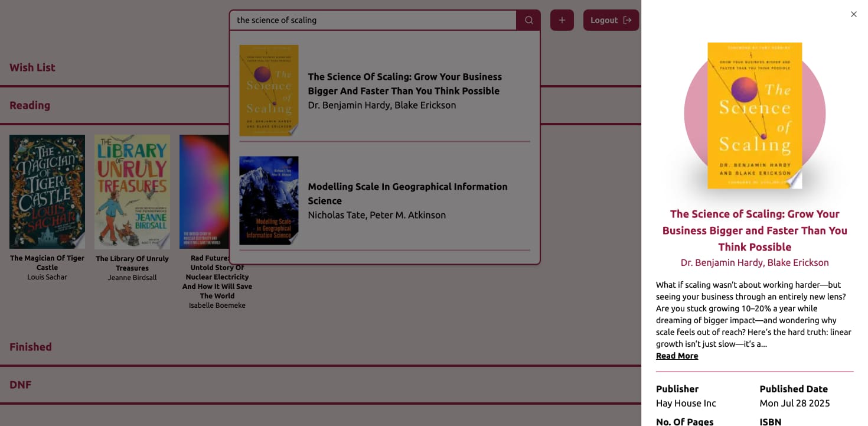Click the 'Mon Jul 28 2025' published date

tap(795, 403)
